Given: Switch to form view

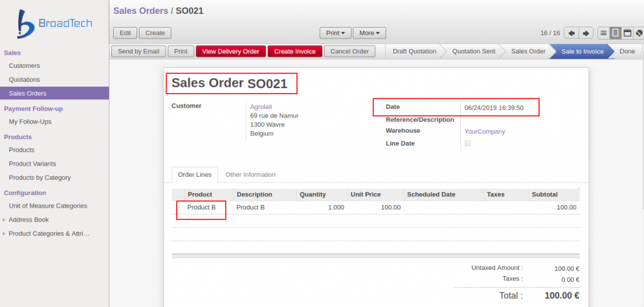Looking at the screenshot, I should tap(615, 33).
